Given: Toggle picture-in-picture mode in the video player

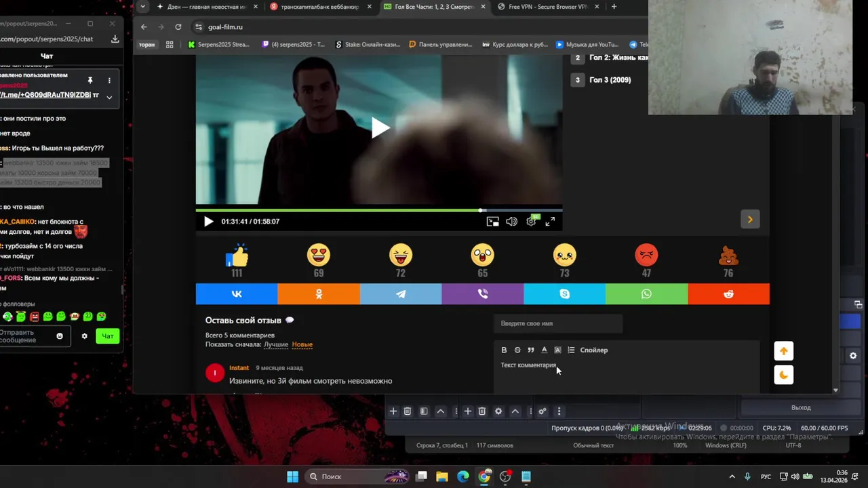Looking at the screenshot, I should (x=493, y=222).
